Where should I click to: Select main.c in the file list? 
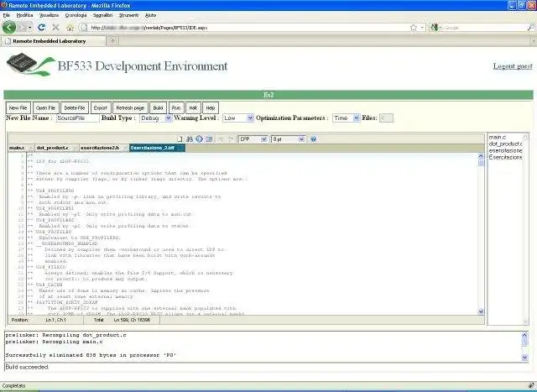tap(497, 137)
